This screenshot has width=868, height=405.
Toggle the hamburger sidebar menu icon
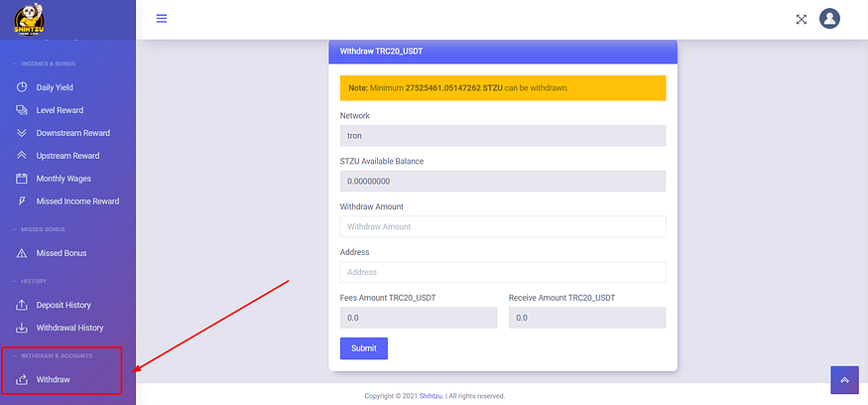(162, 18)
